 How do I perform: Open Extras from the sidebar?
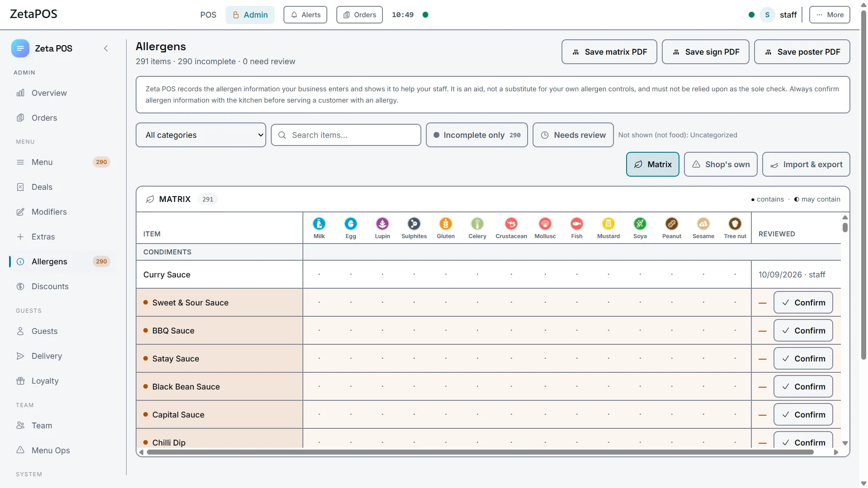63,237
